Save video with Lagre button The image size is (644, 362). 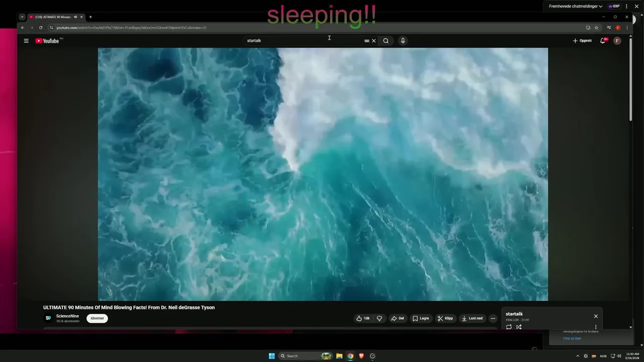[x=421, y=318]
